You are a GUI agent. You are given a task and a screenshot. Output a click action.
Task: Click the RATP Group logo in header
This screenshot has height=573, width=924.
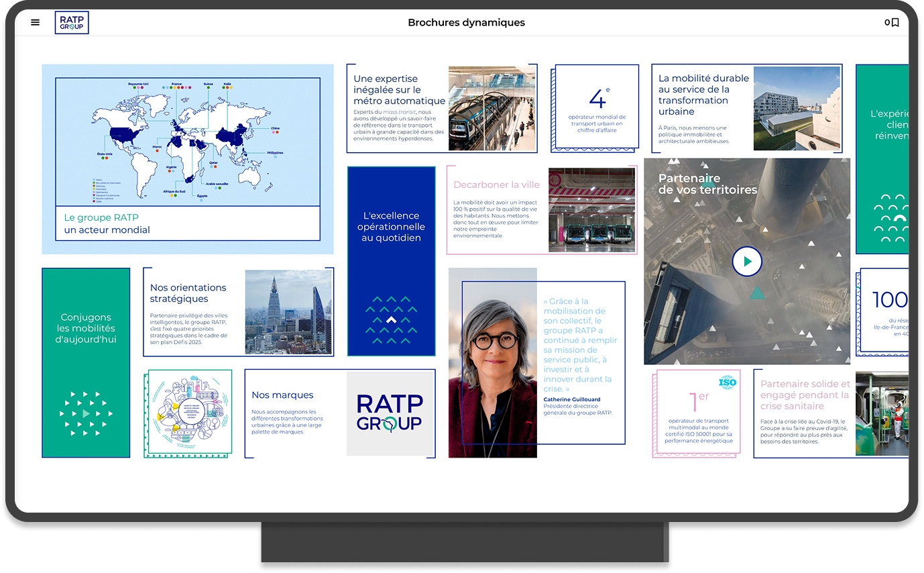72,22
